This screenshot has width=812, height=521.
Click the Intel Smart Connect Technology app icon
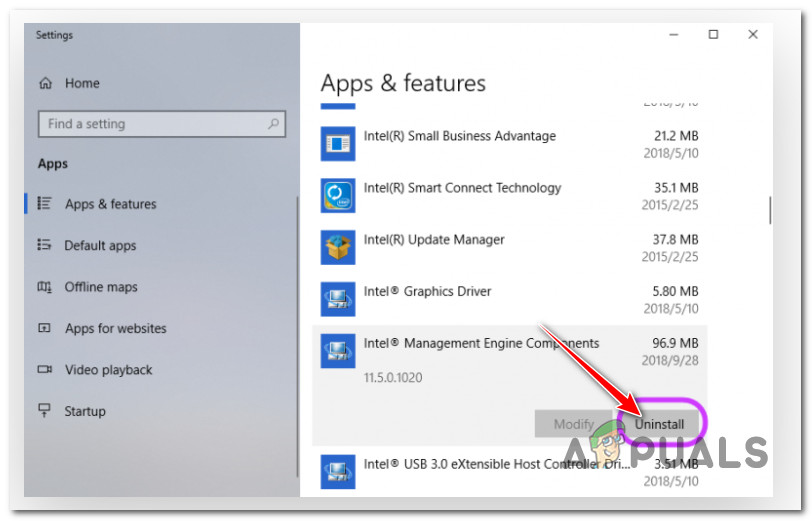(338, 195)
